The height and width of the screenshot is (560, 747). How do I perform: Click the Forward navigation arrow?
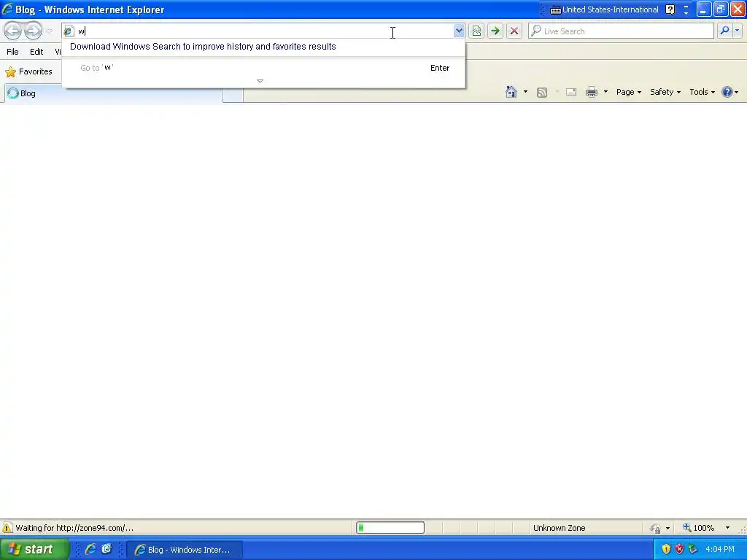pos(33,31)
